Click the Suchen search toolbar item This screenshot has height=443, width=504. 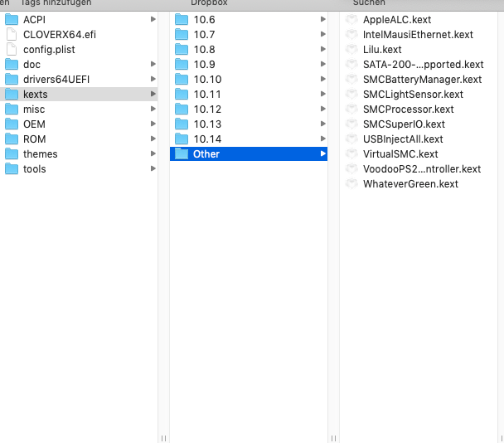pyautogui.click(x=369, y=2)
